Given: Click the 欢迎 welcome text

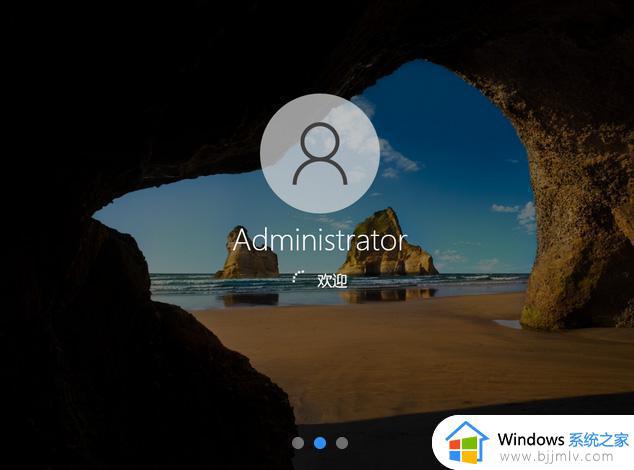Looking at the screenshot, I should pos(332,280).
